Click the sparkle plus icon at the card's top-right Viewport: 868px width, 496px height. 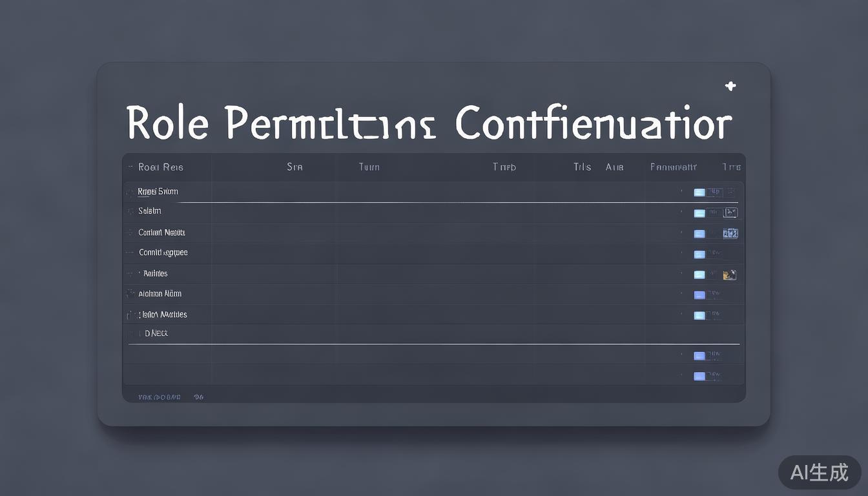730,86
